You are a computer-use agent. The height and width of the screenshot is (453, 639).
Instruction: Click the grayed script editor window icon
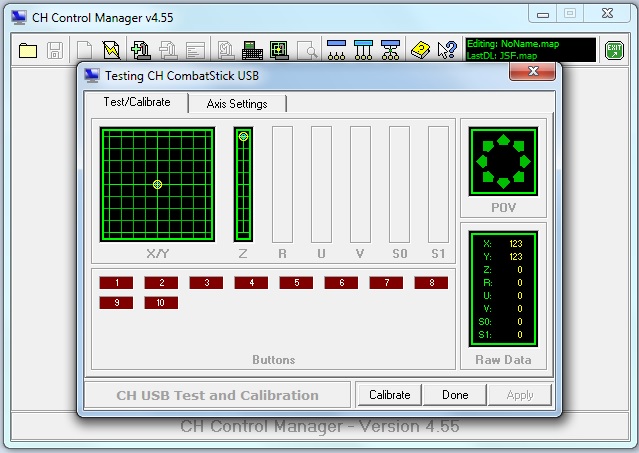coord(196,51)
